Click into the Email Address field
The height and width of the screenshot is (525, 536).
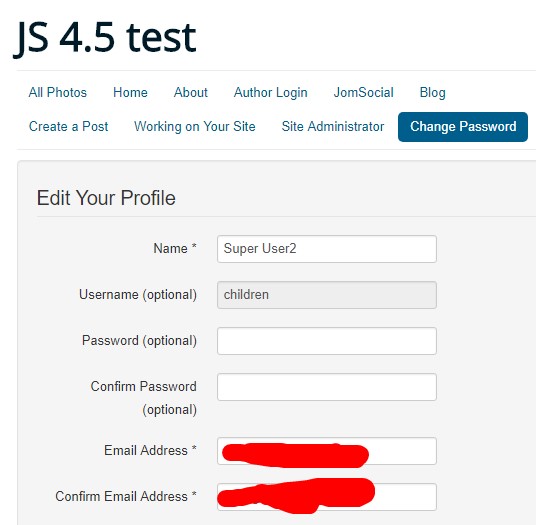[x=327, y=451]
